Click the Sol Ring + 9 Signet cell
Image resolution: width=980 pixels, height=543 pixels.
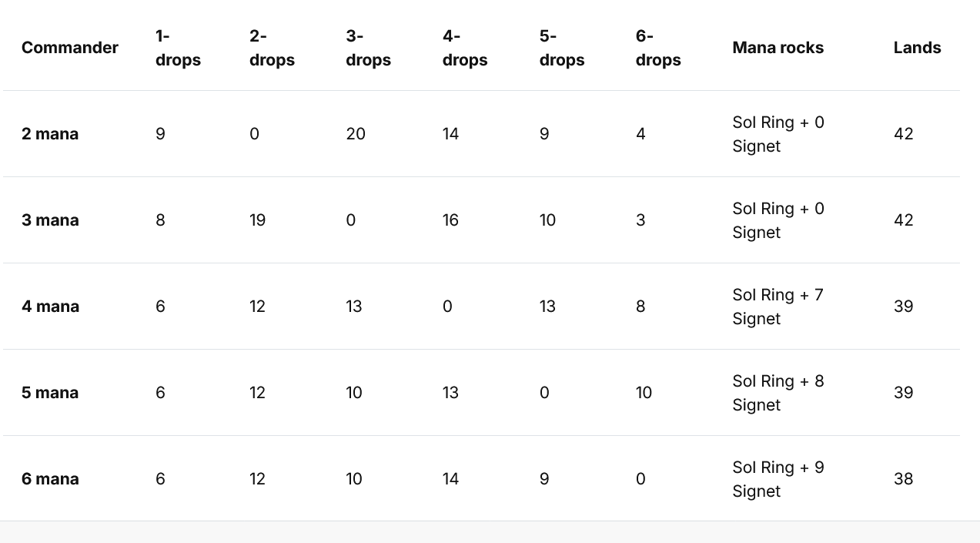(778, 479)
